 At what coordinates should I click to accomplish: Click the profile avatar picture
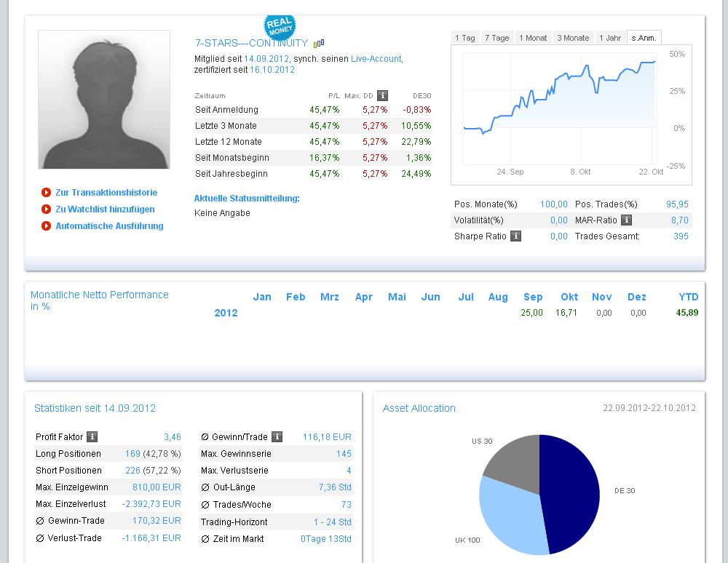click(x=104, y=100)
